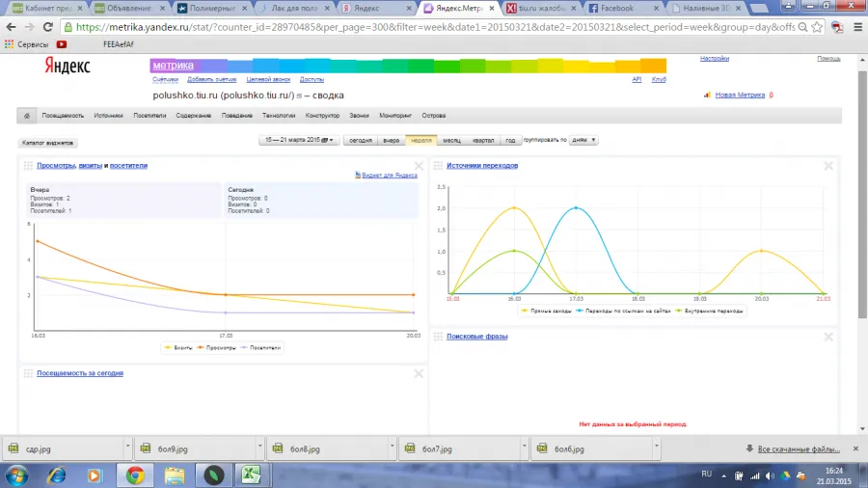
Task: Toggle Прямые заходы series in legend
Action: pyautogui.click(x=547, y=311)
